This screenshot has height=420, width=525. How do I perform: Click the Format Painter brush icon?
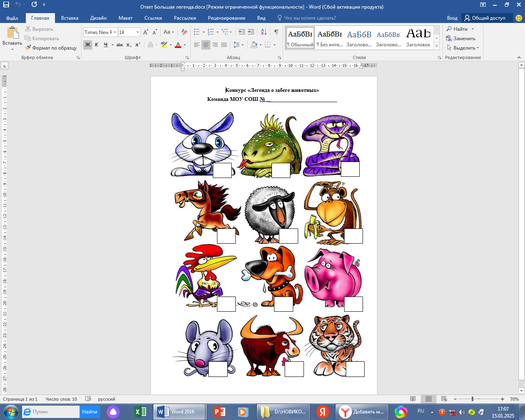[x=28, y=48]
